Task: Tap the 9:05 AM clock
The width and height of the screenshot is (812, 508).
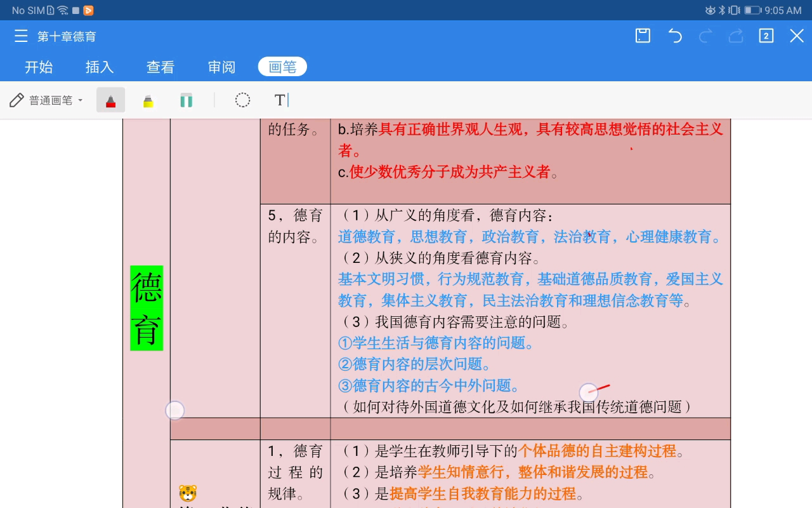Action: click(x=783, y=10)
